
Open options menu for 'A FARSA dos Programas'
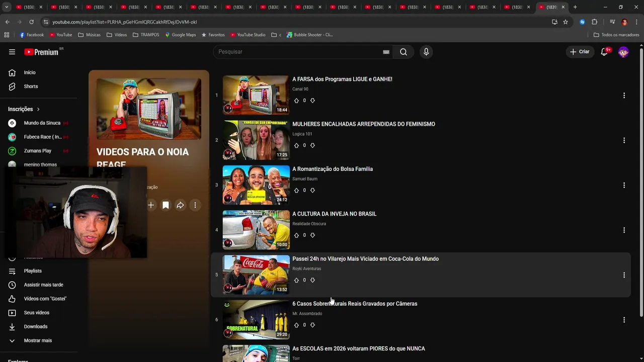(x=624, y=96)
